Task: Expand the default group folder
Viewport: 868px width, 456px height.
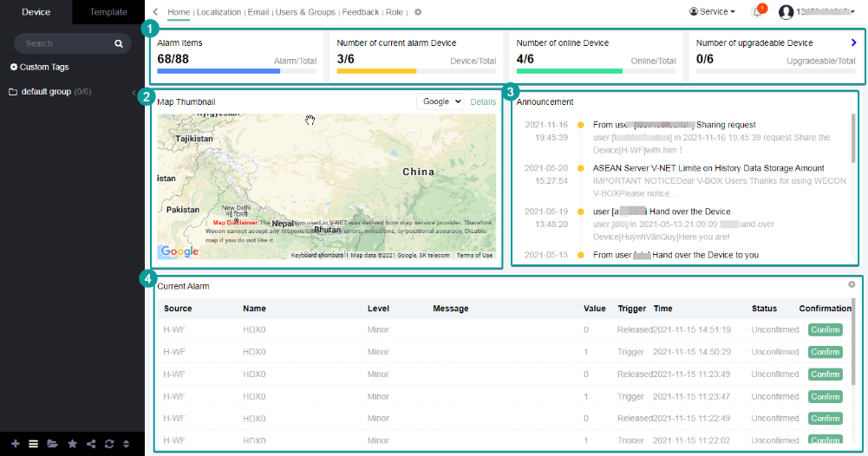Action: coord(45,92)
